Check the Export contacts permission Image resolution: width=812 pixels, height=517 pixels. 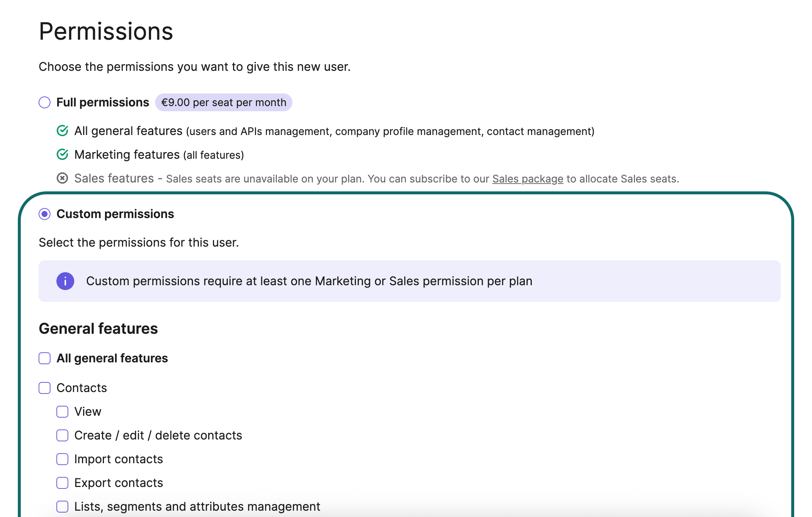pos(62,483)
